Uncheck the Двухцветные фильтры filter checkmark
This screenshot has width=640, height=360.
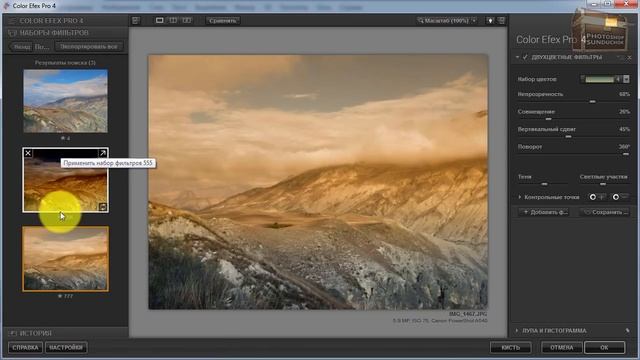(525, 57)
